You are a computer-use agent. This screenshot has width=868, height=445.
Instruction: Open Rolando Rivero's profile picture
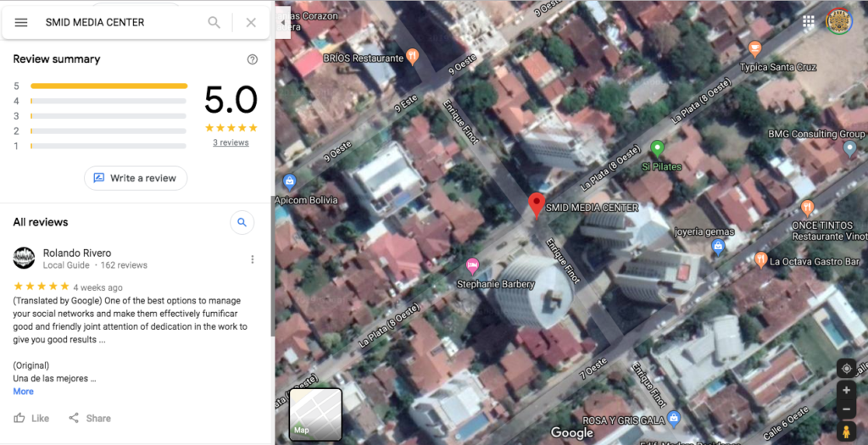point(24,258)
